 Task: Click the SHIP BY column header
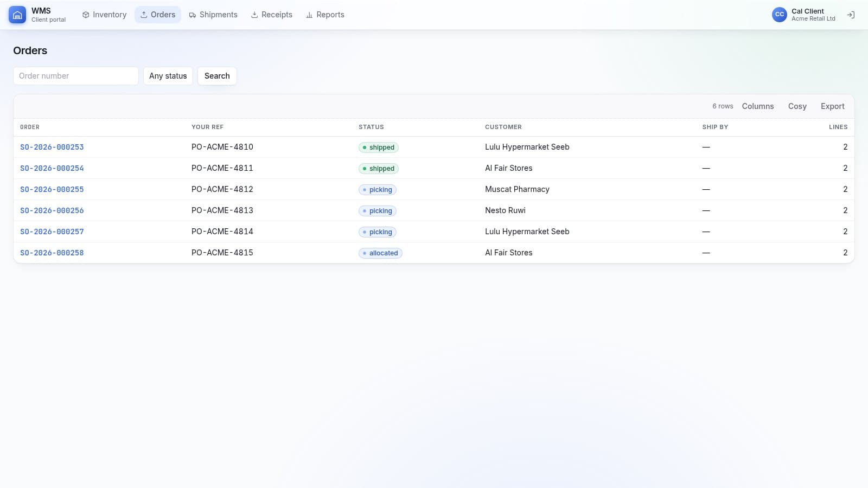point(715,127)
